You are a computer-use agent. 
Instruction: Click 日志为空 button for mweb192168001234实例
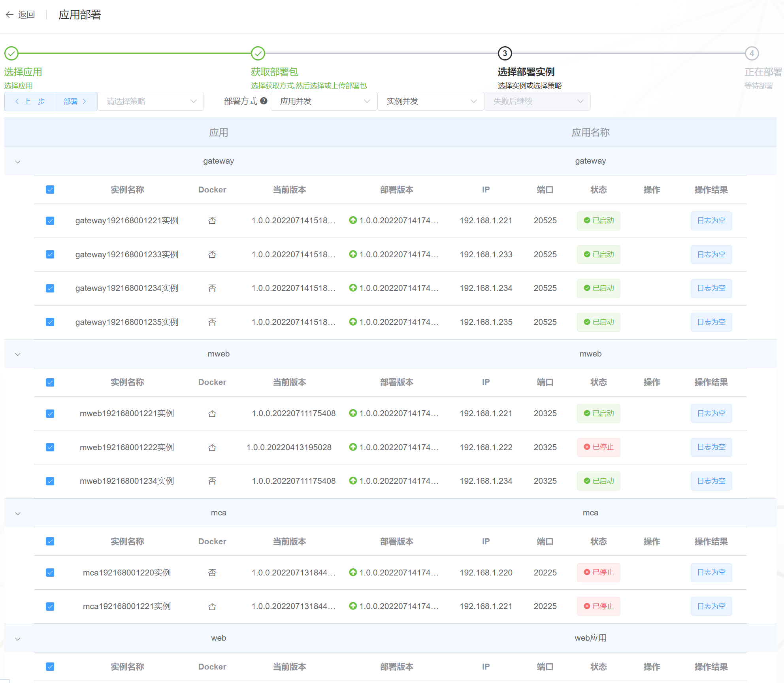tap(711, 481)
